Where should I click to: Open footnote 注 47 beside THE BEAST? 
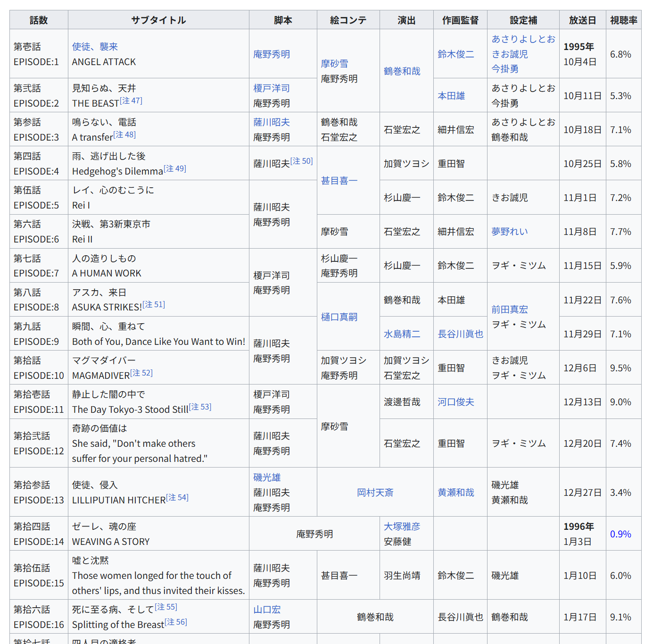[131, 101]
